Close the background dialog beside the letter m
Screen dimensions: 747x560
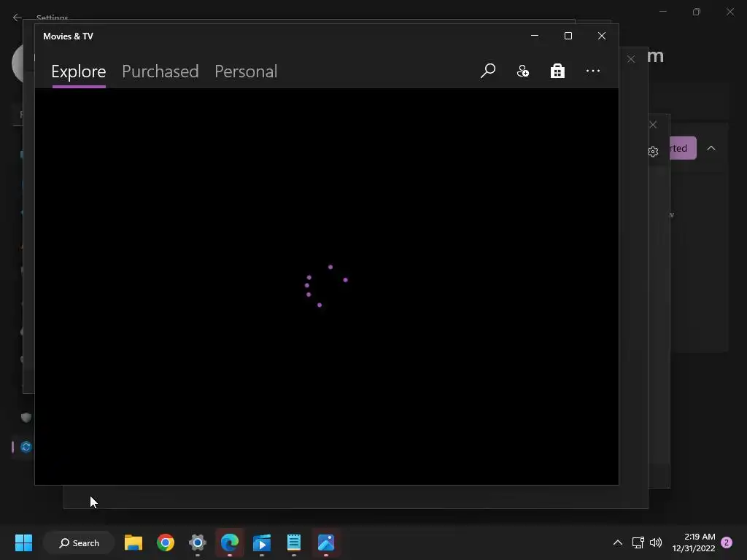(x=631, y=59)
